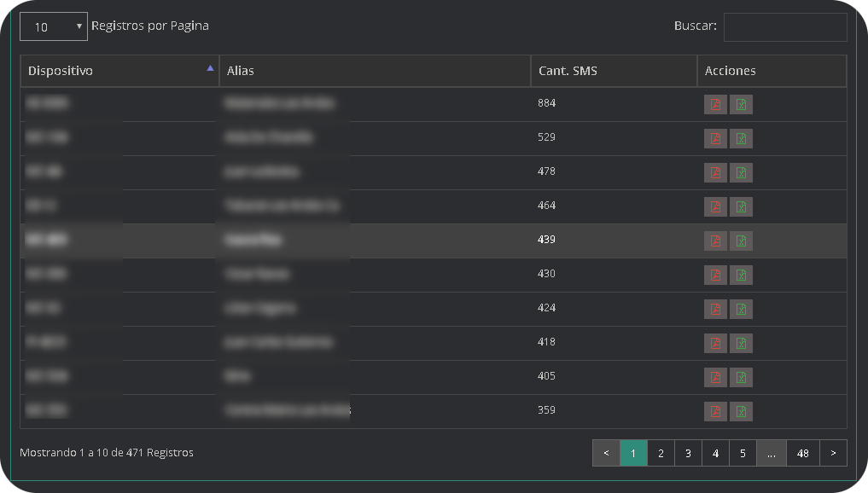Click the previous page arrow
The height and width of the screenshot is (493, 868).
(606, 454)
